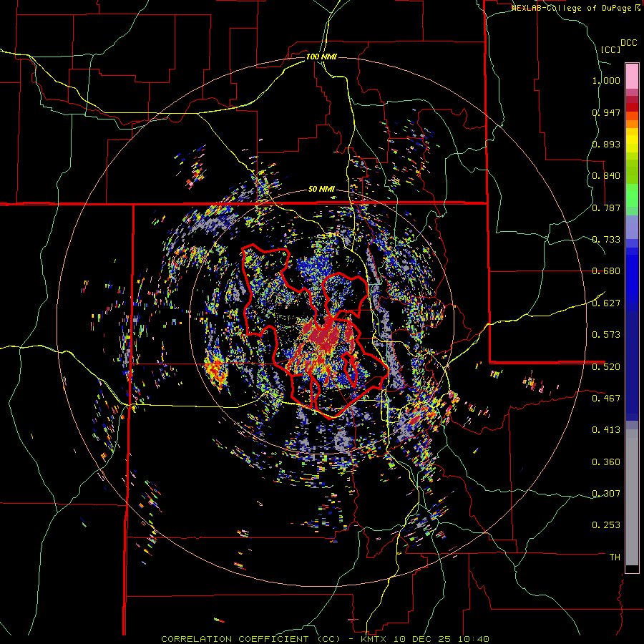Click the 0.840 legend value
Viewport: 644px width, 644px height.
(x=606, y=176)
